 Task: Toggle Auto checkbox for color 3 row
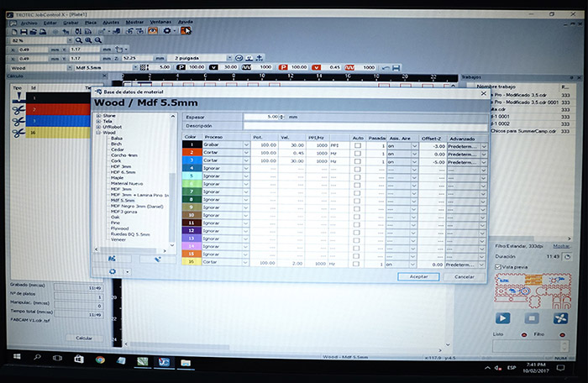(358, 161)
